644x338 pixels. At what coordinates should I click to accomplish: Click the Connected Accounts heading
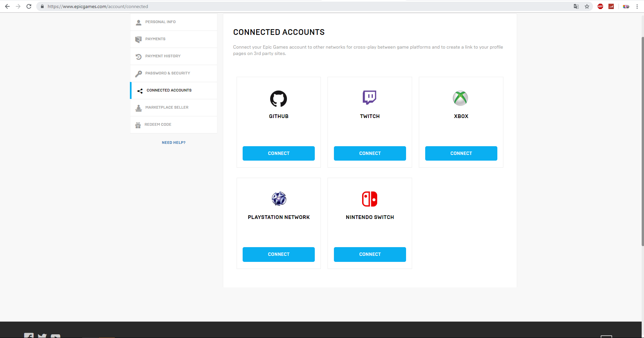pyautogui.click(x=279, y=32)
